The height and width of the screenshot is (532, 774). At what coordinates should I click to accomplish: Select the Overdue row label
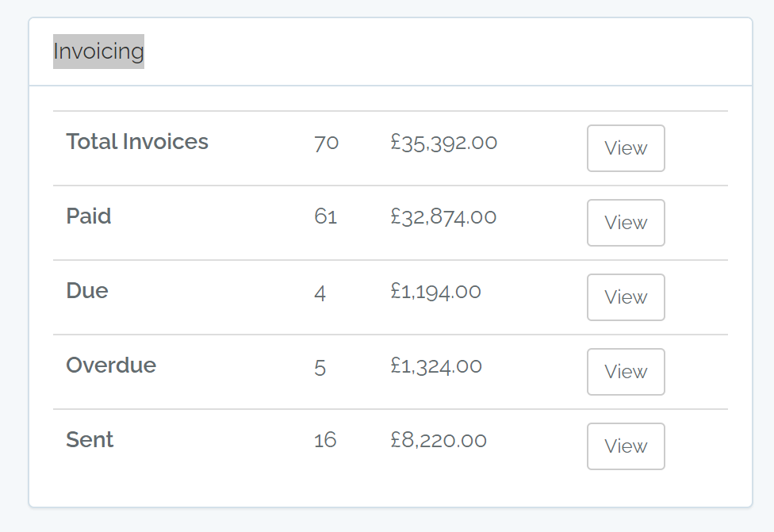tap(111, 366)
